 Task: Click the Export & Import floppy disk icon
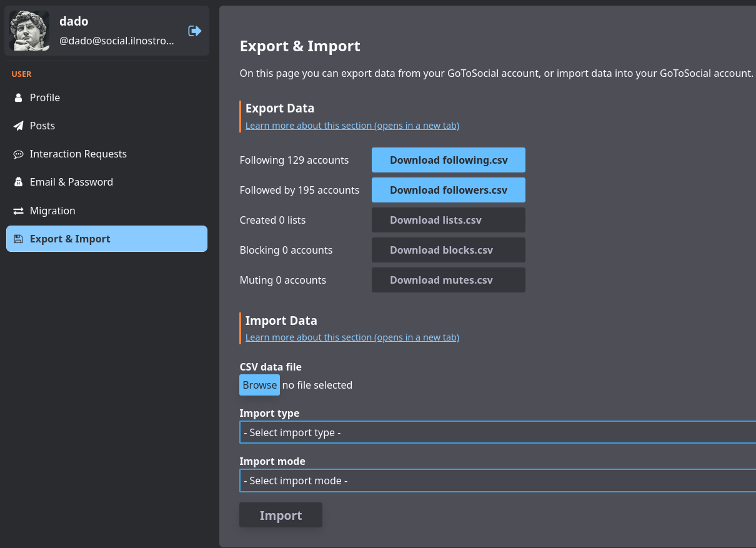click(x=18, y=239)
